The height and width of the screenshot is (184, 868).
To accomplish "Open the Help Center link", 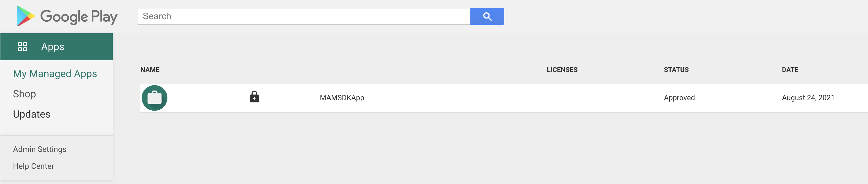I will pyautogui.click(x=33, y=166).
